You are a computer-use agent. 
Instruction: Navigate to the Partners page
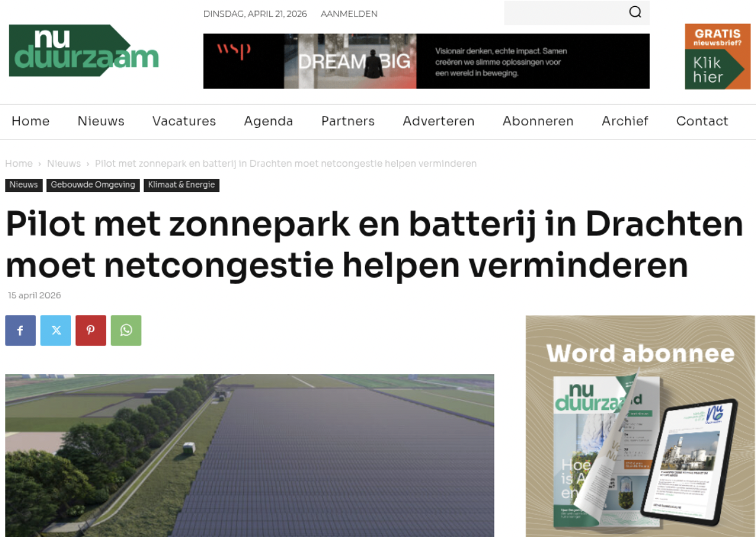348,121
